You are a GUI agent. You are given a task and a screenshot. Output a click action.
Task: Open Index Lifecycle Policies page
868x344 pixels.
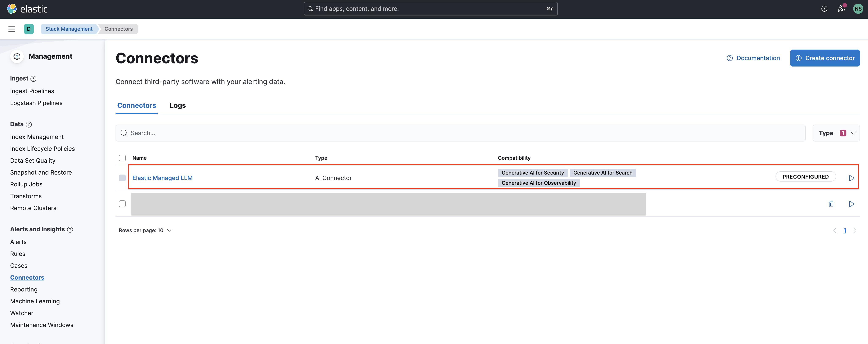(43, 149)
